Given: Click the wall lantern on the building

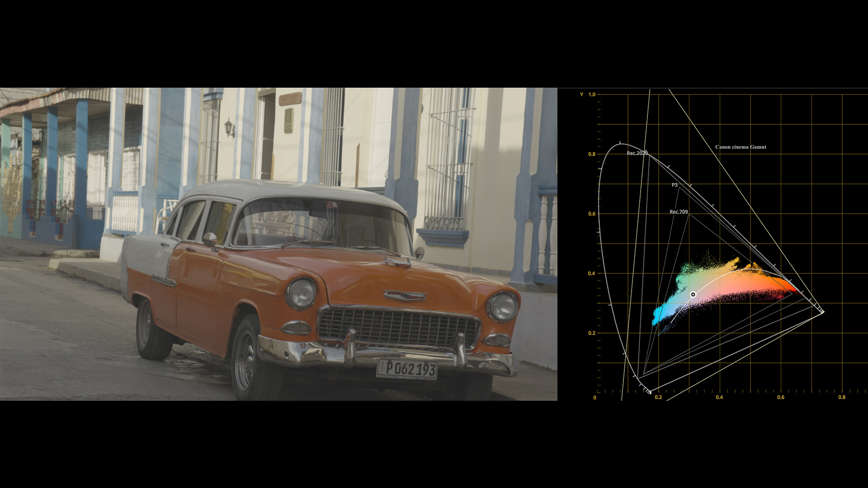Looking at the screenshot, I should tap(229, 127).
